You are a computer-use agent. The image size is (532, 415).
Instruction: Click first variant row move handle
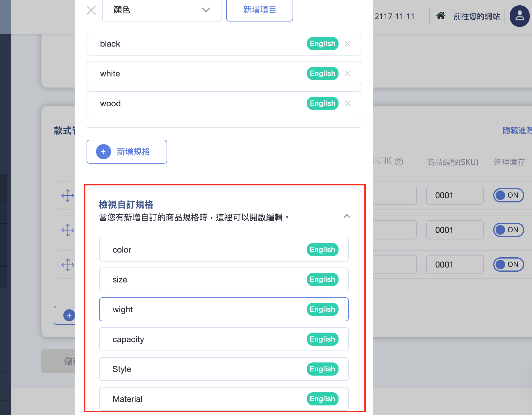point(68,196)
